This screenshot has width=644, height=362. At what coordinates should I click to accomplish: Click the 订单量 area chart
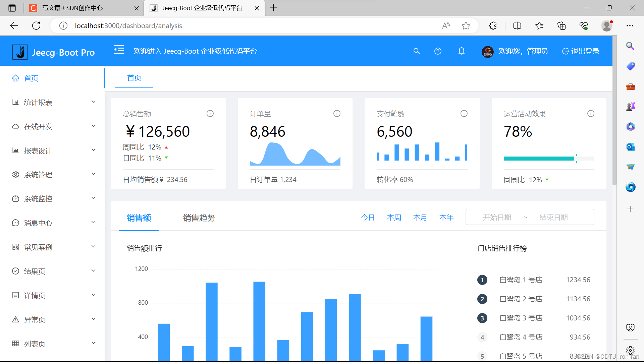295,154
